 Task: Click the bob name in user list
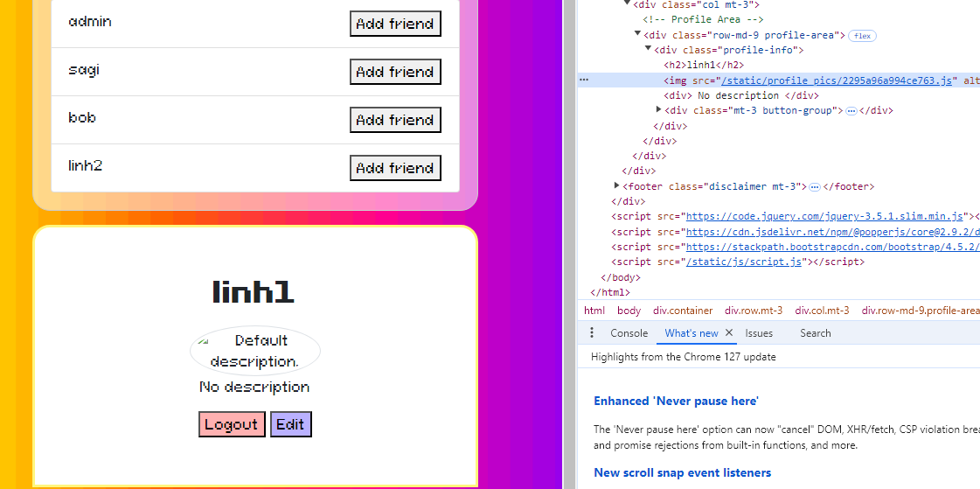point(82,117)
